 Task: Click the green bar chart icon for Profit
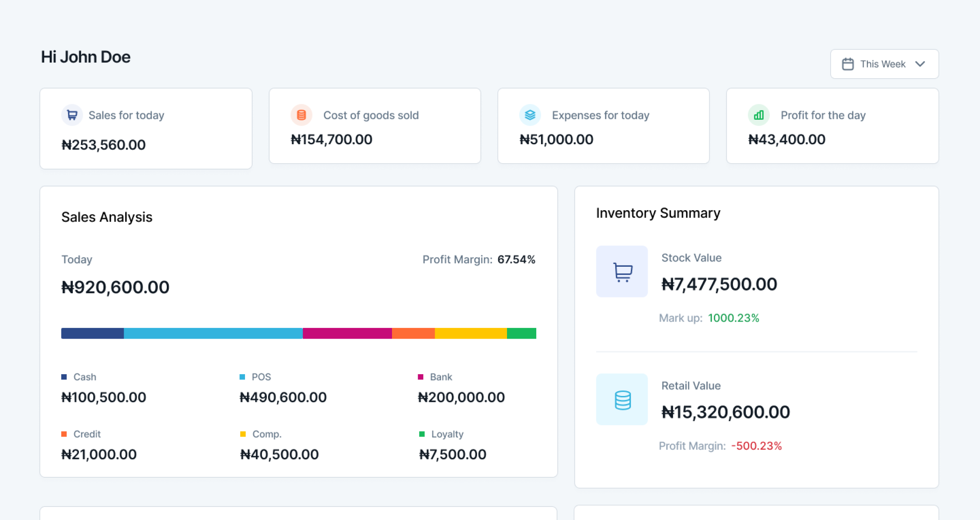tap(758, 115)
